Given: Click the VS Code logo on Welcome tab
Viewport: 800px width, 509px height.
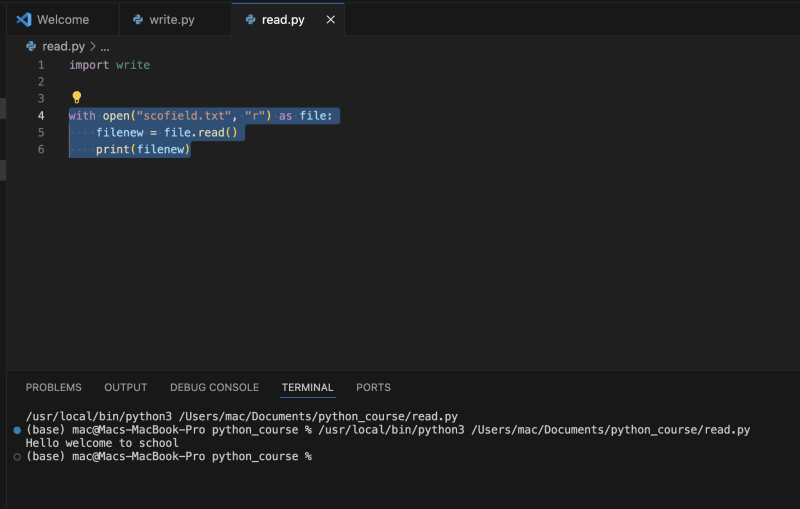Looking at the screenshot, I should click(x=23, y=20).
